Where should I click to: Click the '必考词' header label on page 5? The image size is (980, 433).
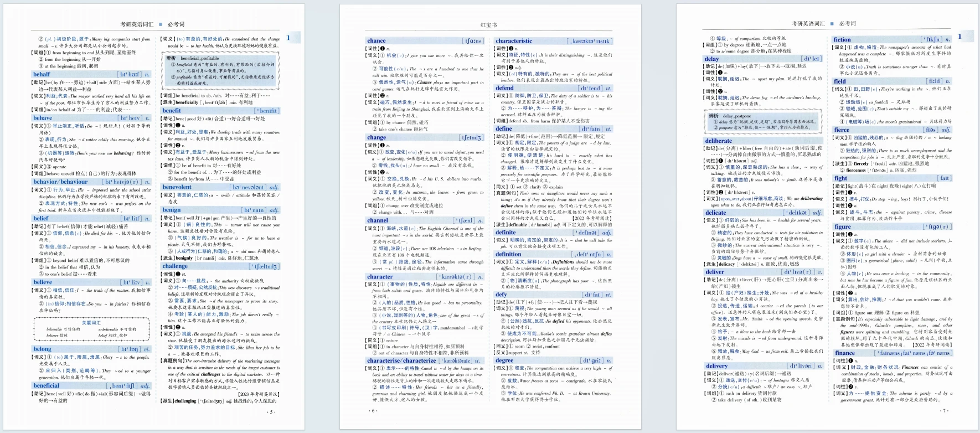coord(176,24)
